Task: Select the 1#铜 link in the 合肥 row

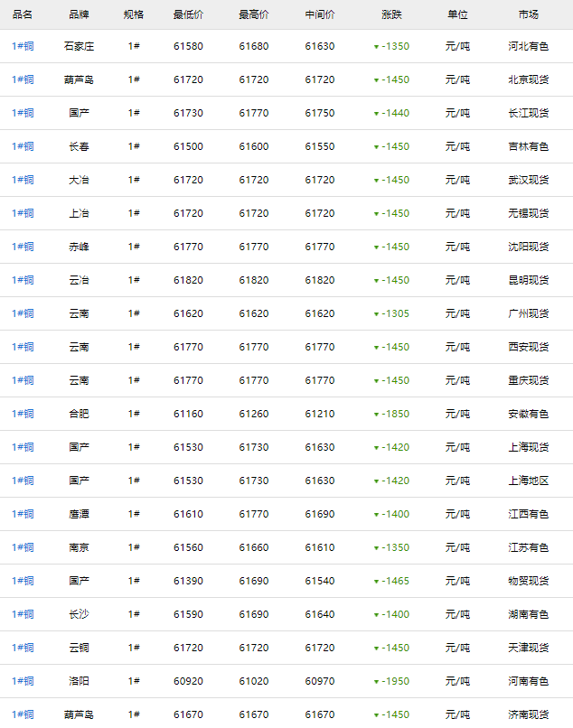Action: (23, 414)
